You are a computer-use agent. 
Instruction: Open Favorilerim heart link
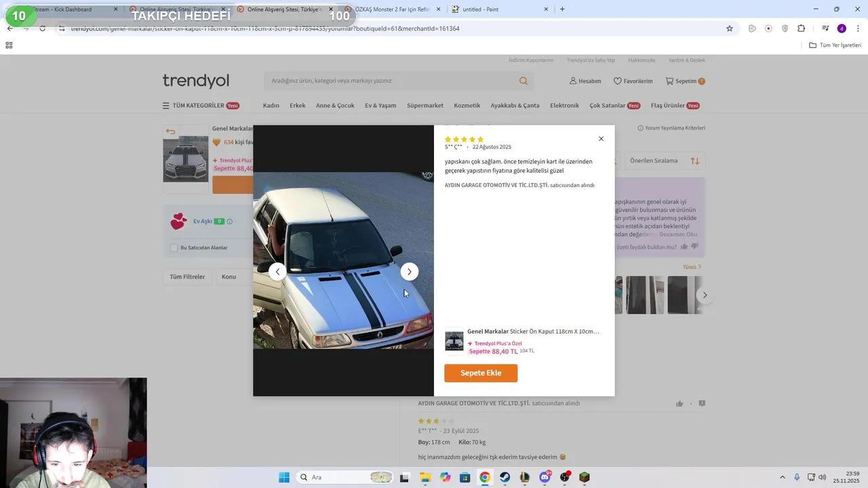[633, 81]
